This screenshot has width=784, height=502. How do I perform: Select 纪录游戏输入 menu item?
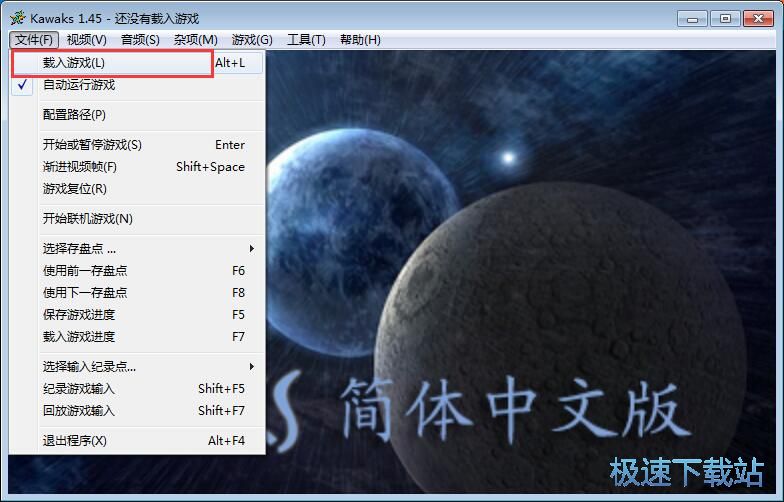(x=78, y=389)
